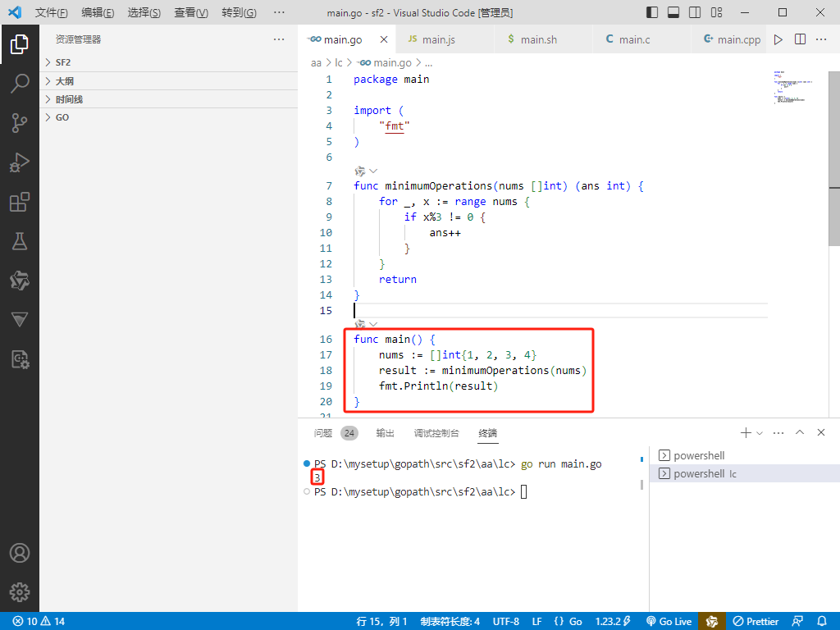The height and width of the screenshot is (630, 840).
Task: Toggle secondary sidebar layout icon
Action: click(x=695, y=12)
